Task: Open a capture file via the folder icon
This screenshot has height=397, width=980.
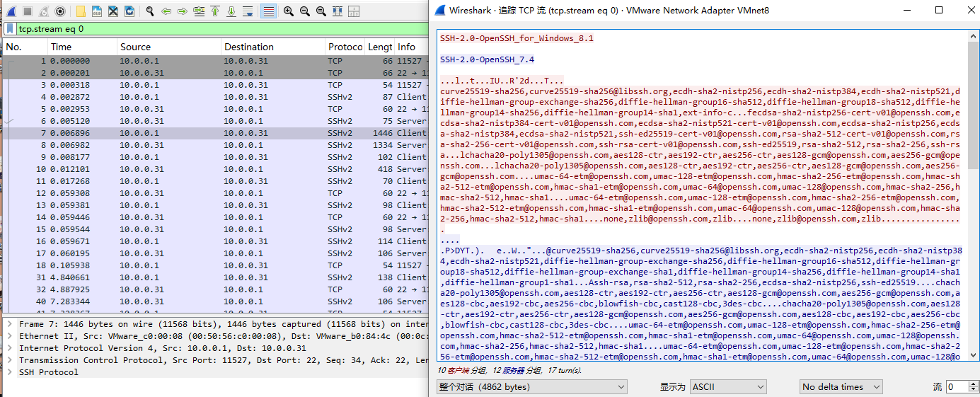Action: tap(81, 11)
